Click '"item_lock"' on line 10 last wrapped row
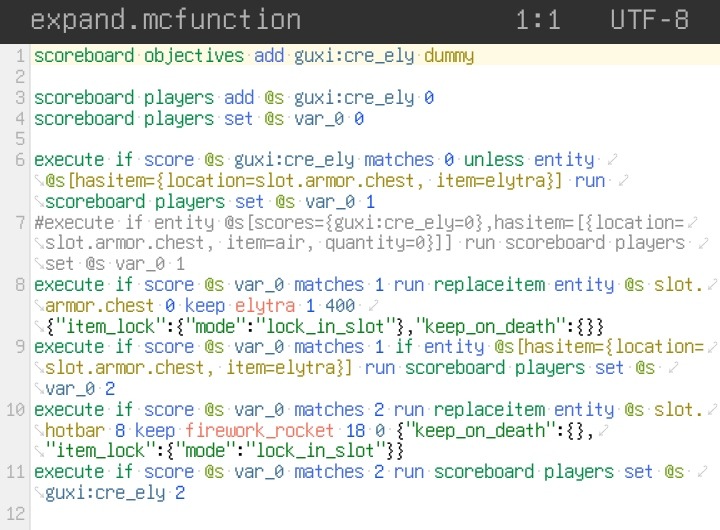This screenshot has width=720, height=530. point(101,451)
